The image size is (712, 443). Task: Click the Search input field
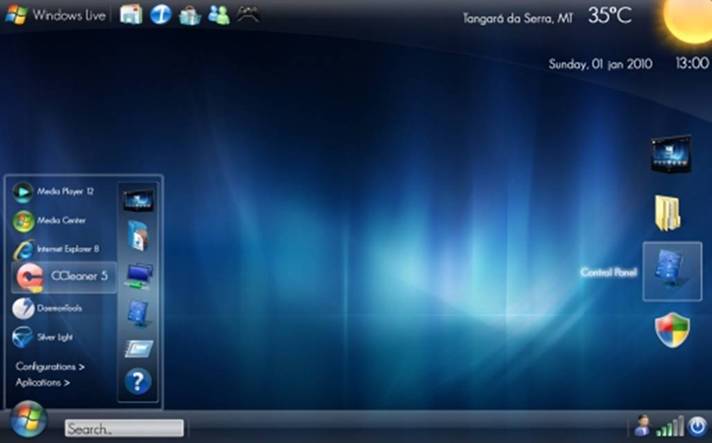point(124,428)
